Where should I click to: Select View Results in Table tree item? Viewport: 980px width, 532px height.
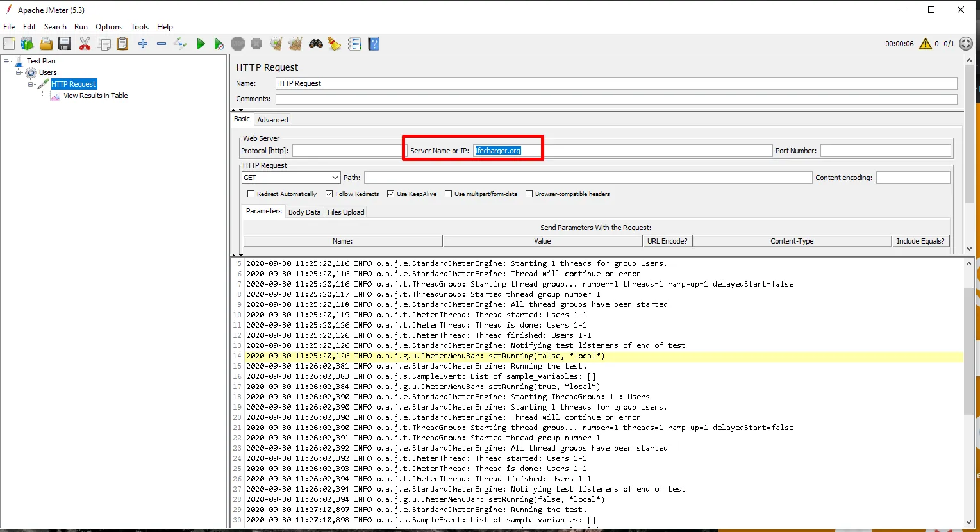coord(96,96)
